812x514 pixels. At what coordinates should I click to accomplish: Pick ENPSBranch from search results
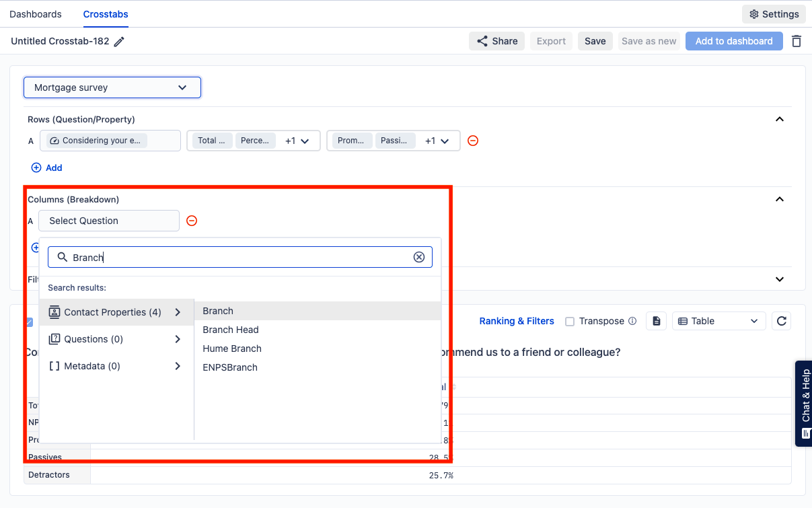click(x=230, y=367)
